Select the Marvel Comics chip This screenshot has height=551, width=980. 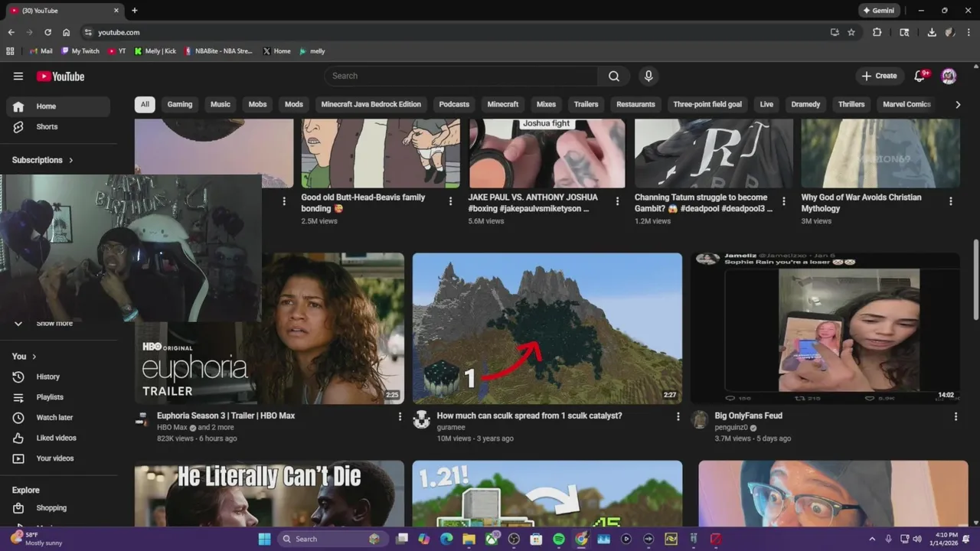pos(906,105)
